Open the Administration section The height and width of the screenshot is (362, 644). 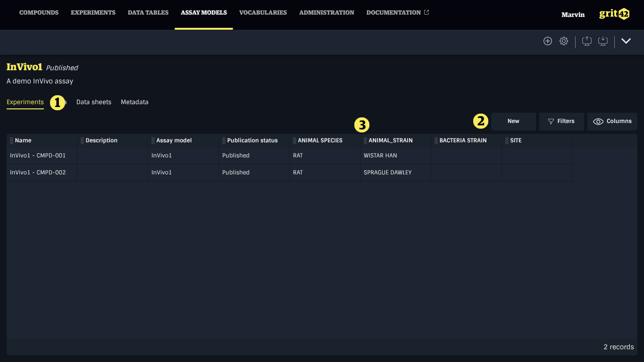(326, 13)
